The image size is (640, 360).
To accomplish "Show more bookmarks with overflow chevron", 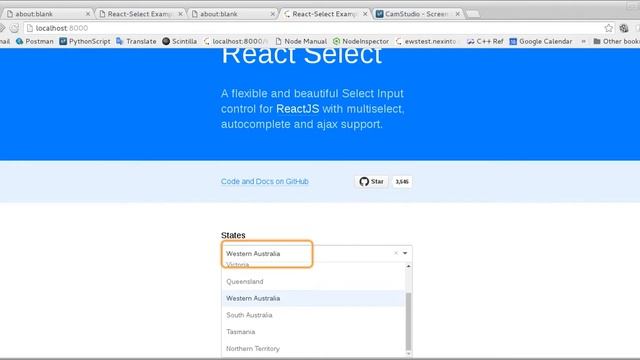I will pyautogui.click(x=583, y=41).
